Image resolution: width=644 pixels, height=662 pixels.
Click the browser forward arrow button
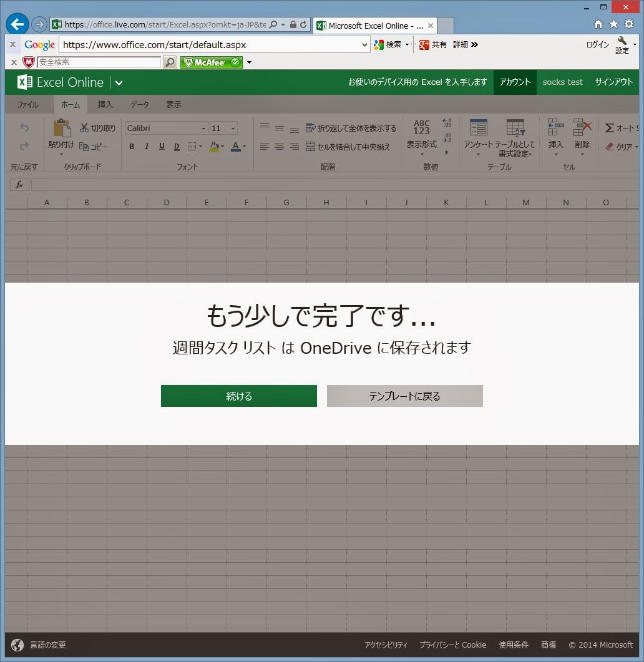(x=39, y=24)
